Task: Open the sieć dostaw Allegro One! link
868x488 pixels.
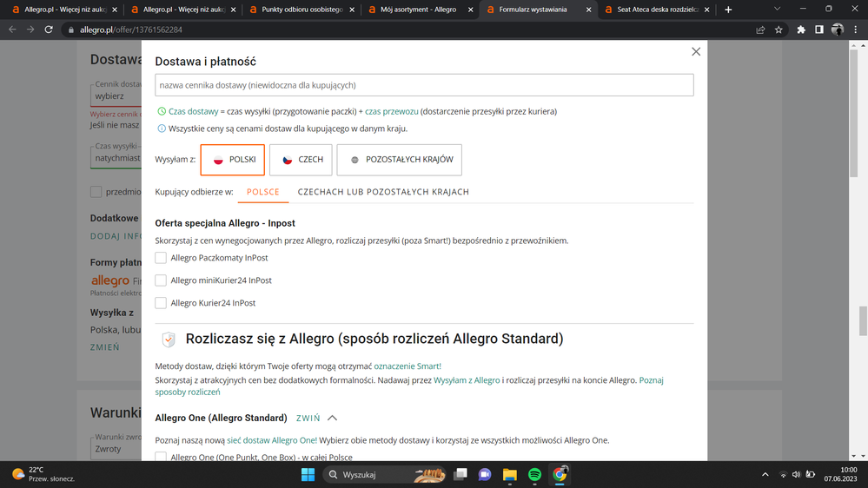Action: (272, 440)
